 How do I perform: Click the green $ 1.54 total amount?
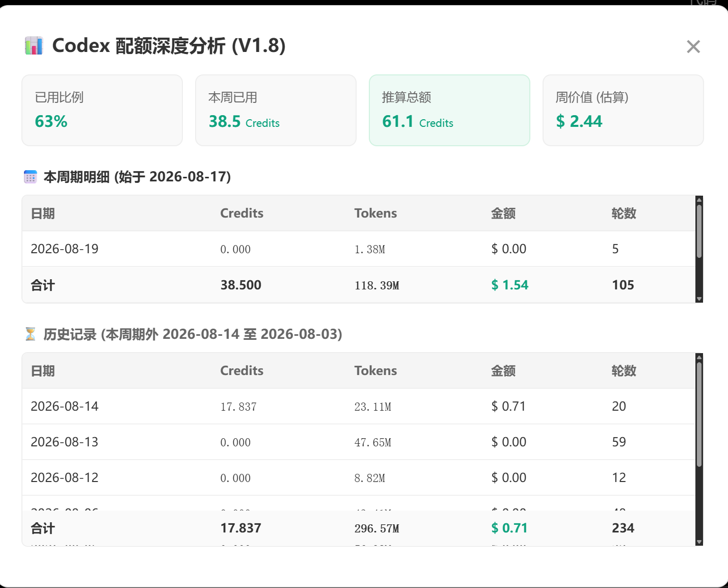point(510,285)
